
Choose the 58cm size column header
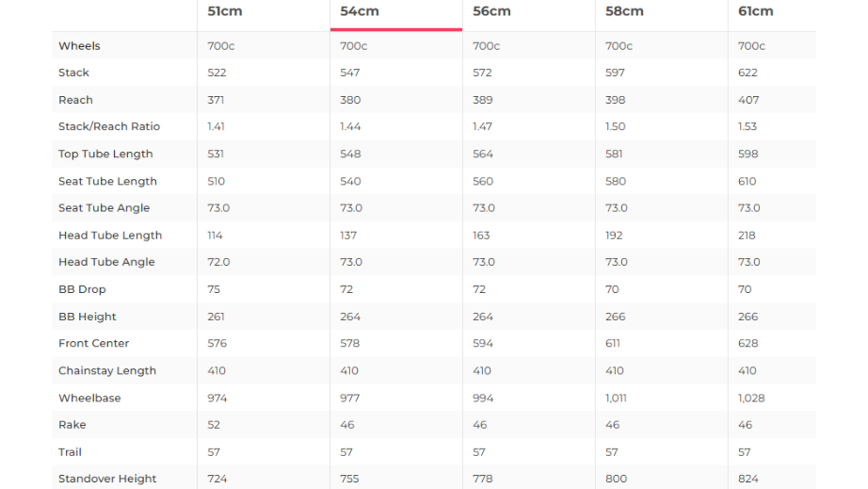click(624, 11)
